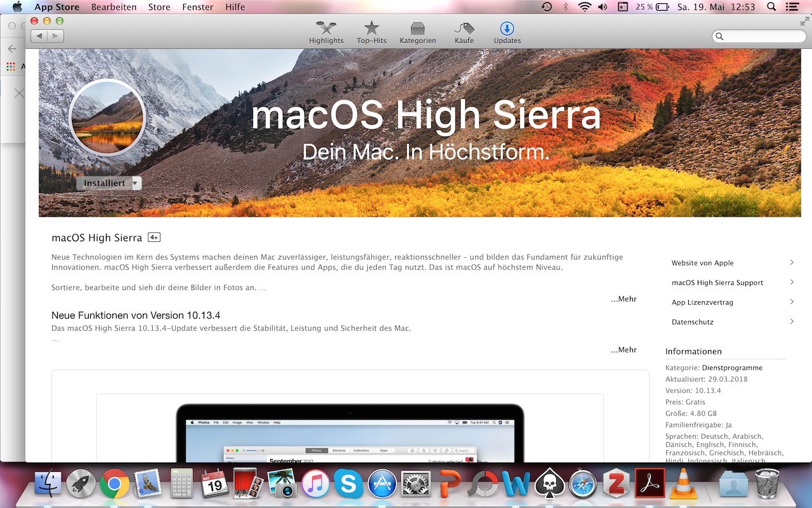Click the Installiert button label
Viewport: 812px width, 508px height.
click(x=104, y=183)
